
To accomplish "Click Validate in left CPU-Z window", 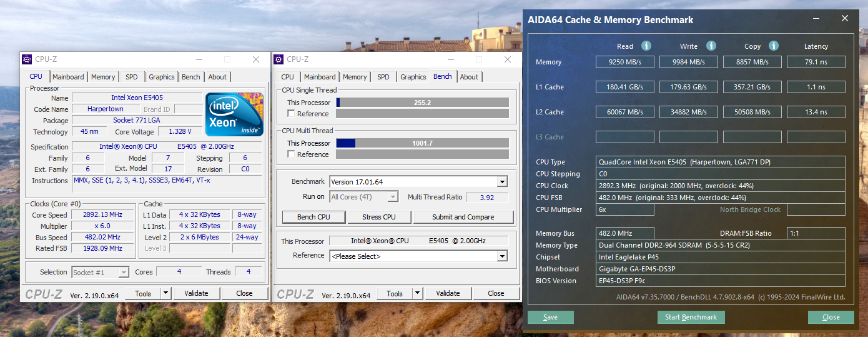I will pyautogui.click(x=196, y=293).
